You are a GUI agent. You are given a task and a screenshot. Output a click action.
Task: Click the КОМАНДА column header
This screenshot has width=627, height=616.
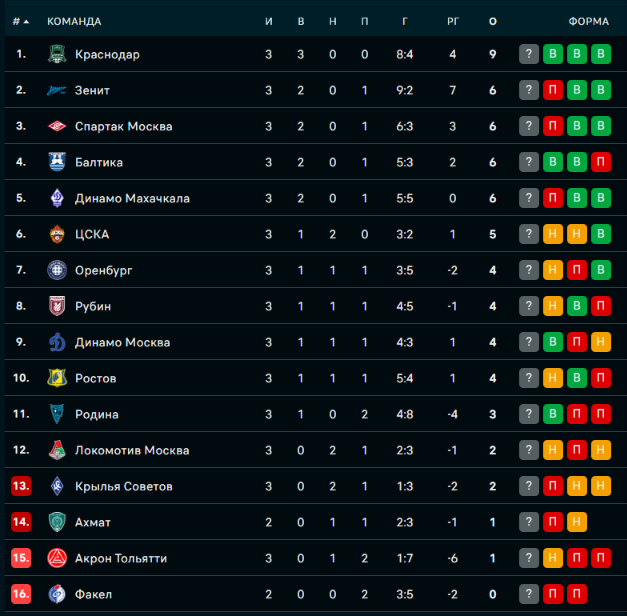tap(74, 22)
